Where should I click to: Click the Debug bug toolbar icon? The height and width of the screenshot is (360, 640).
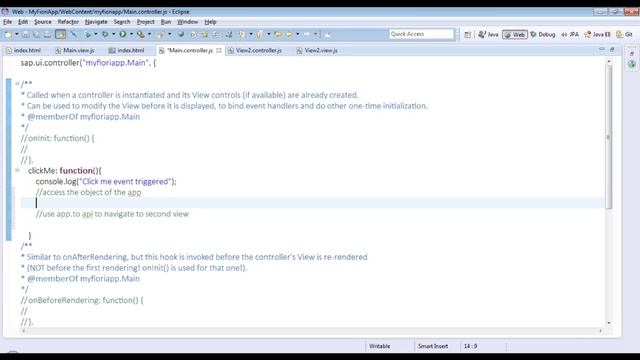coord(105,35)
